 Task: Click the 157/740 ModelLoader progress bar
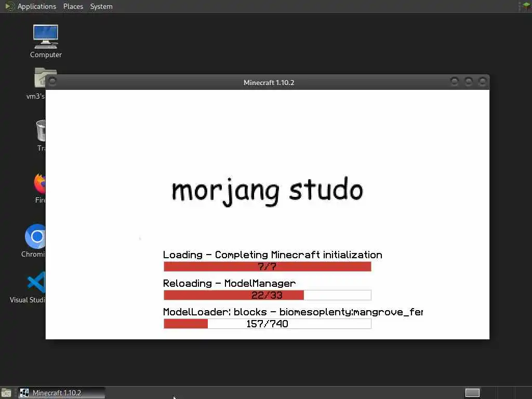268,324
